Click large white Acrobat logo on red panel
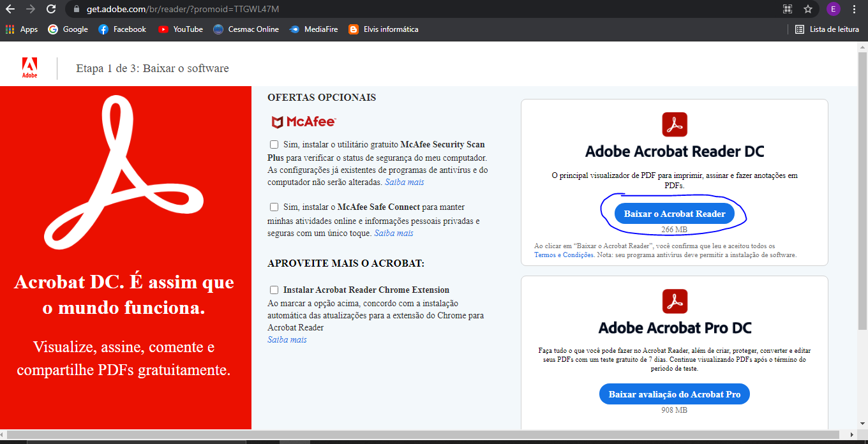Screen dimensions: 868x444 pos(124,172)
